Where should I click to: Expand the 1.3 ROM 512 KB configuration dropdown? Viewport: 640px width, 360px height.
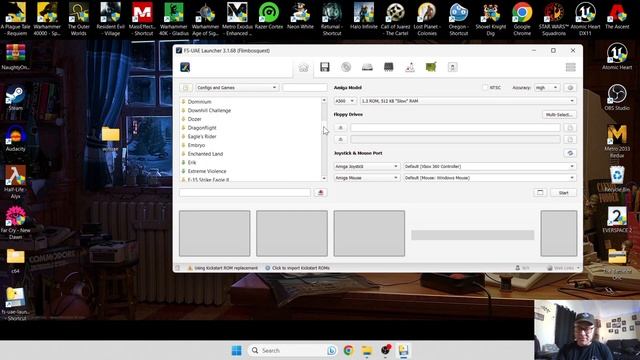tap(468, 101)
